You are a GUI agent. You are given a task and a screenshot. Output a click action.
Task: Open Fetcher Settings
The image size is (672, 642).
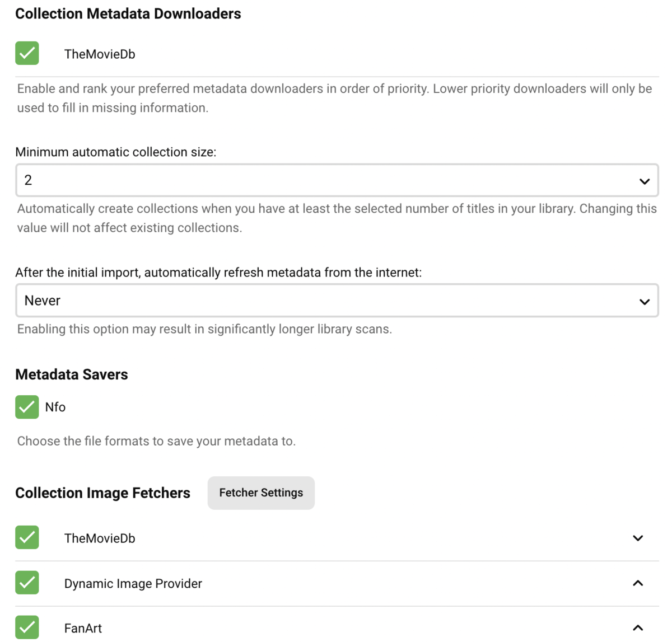click(x=261, y=493)
